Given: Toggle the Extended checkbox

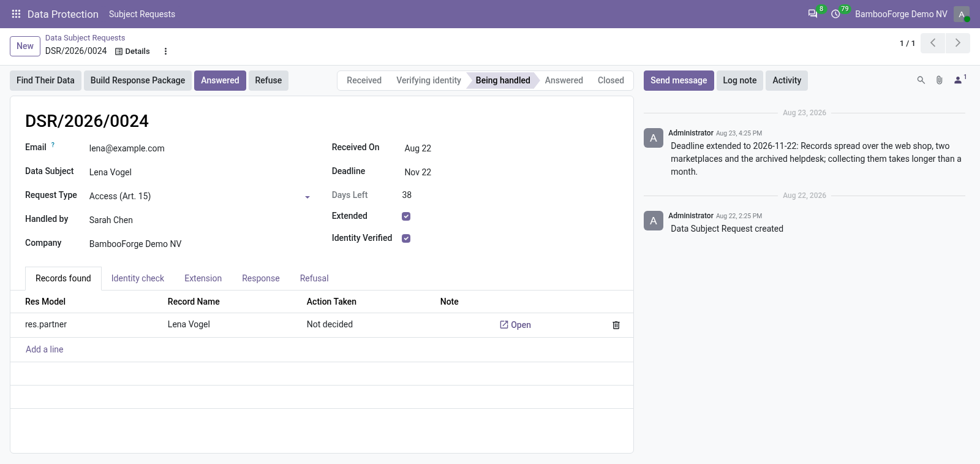Looking at the screenshot, I should [406, 216].
